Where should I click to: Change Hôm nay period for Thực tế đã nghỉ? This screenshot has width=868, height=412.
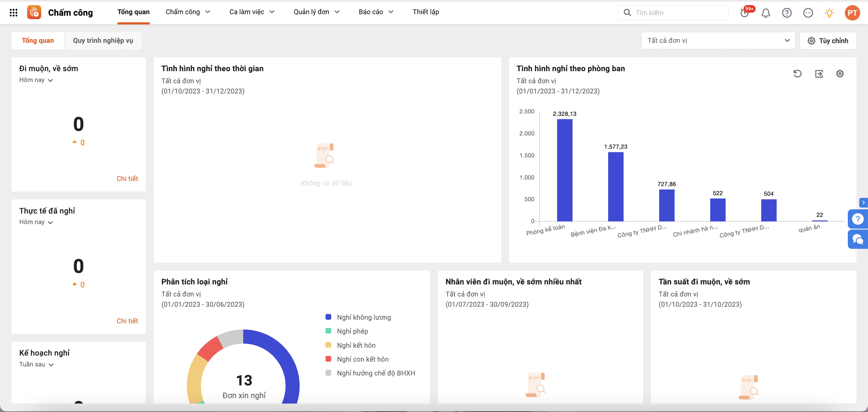click(36, 222)
